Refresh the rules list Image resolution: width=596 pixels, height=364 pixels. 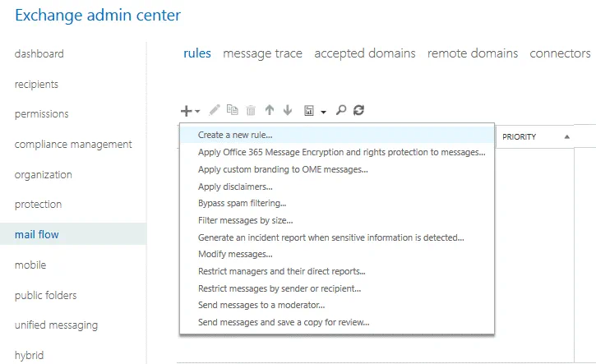358,109
